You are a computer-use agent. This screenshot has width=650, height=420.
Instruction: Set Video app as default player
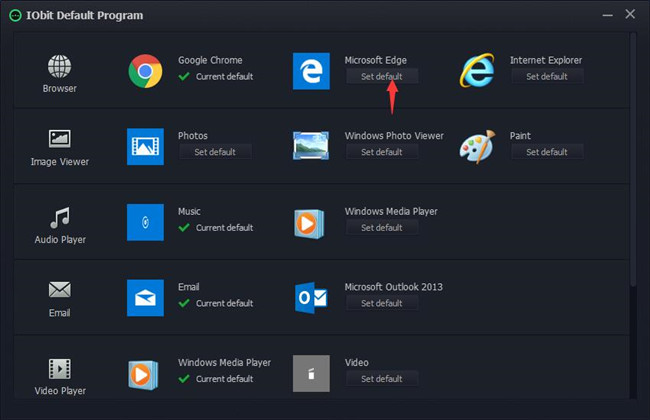click(x=382, y=379)
